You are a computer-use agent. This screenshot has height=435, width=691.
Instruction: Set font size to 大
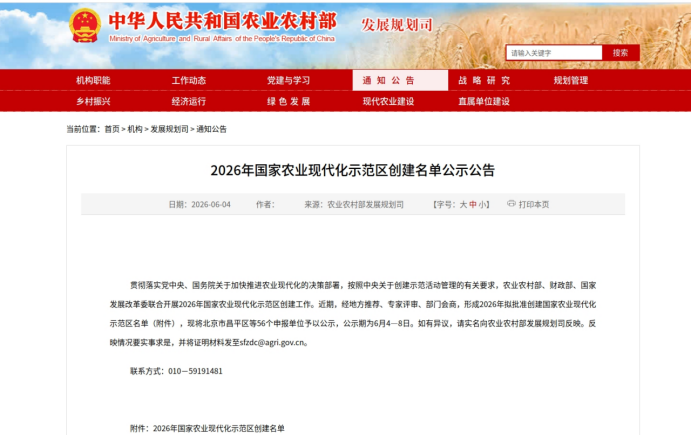[x=463, y=204]
